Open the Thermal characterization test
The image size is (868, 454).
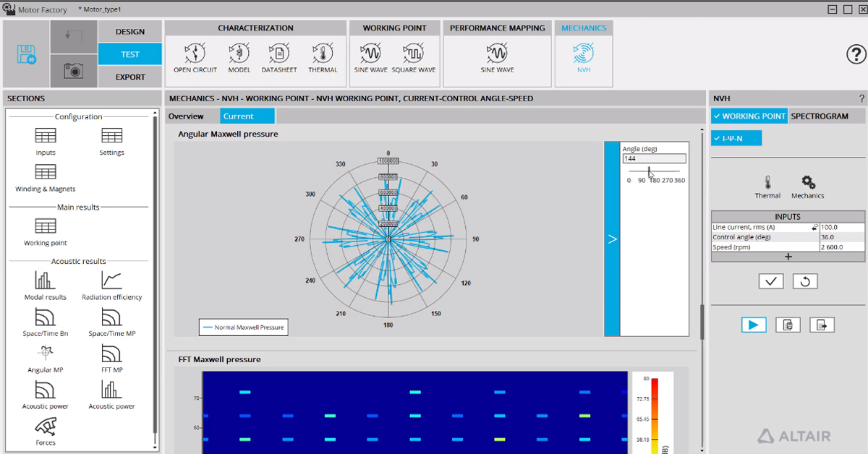(x=323, y=57)
